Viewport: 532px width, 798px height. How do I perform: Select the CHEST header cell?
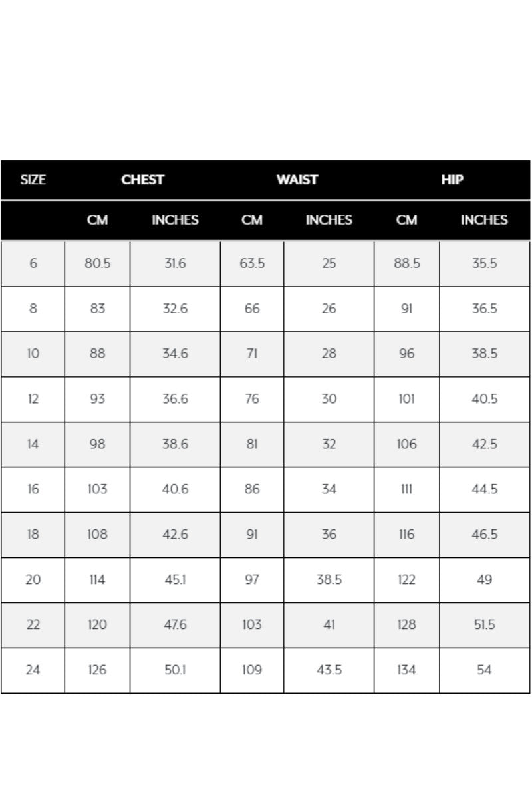pyautogui.click(x=142, y=180)
